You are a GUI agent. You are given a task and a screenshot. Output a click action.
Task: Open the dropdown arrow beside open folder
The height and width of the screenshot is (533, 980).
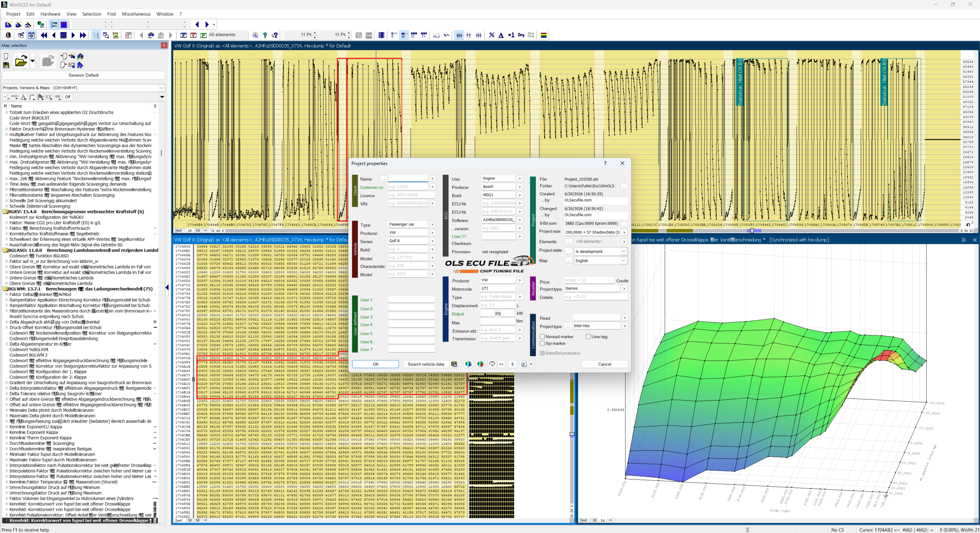(33, 61)
